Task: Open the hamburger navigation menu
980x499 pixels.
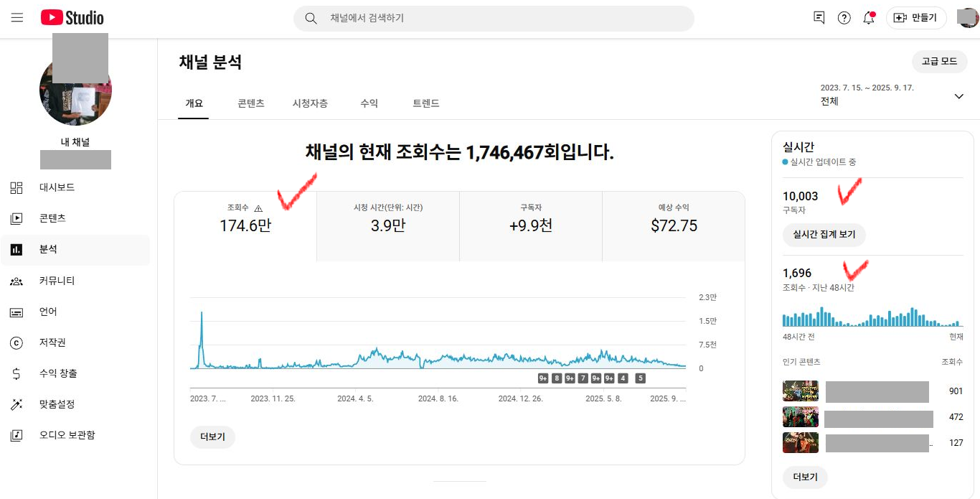Action: coord(17,18)
